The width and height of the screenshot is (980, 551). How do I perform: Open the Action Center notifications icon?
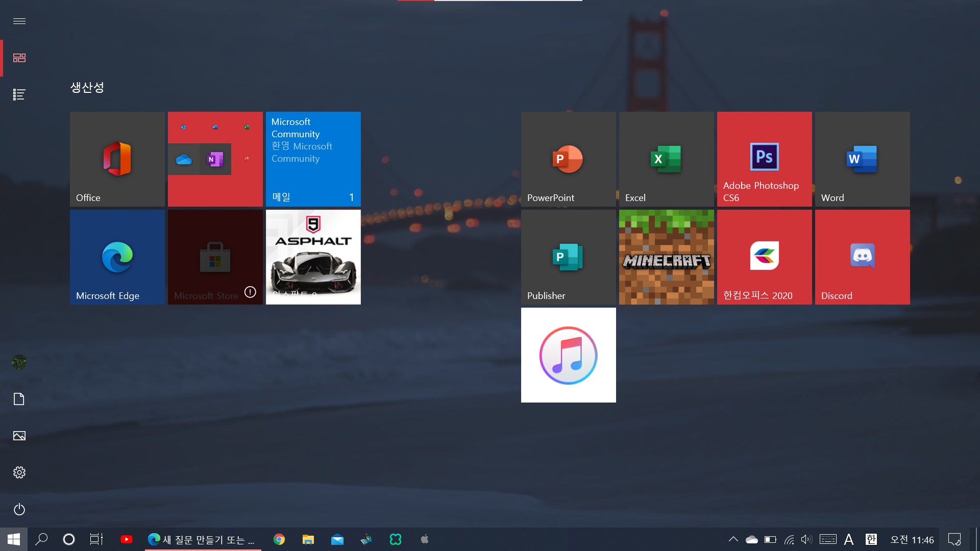954,539
